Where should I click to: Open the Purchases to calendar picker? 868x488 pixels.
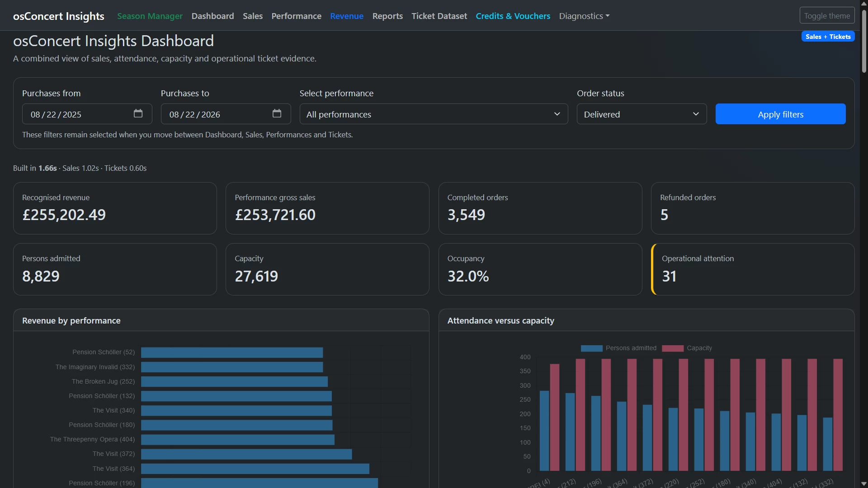pyautogui.click(x=277, y=114)
